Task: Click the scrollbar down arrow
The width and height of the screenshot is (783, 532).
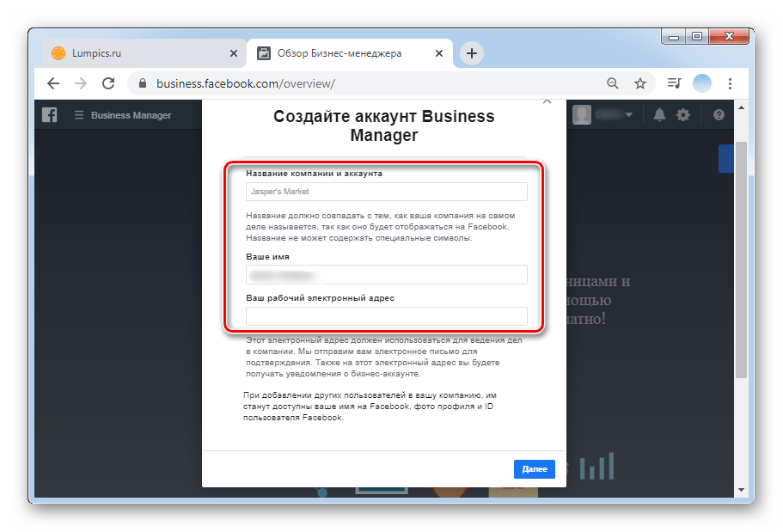Action: tap(741, 490)
